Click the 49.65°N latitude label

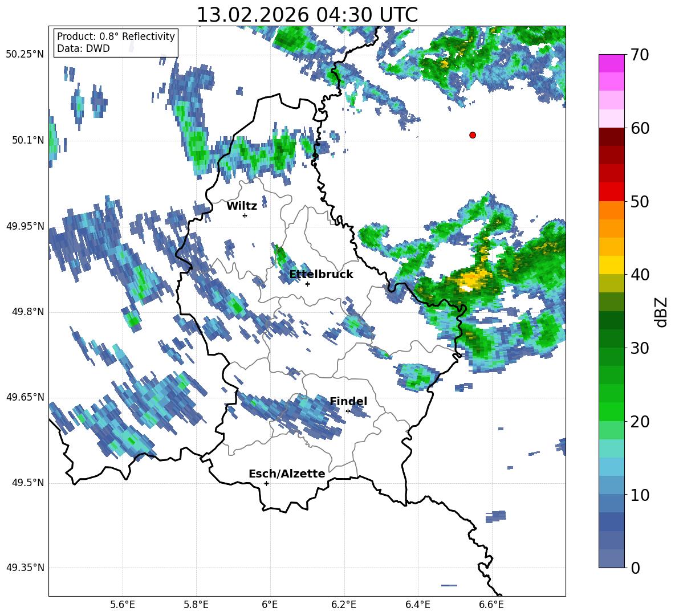point(25,397)
